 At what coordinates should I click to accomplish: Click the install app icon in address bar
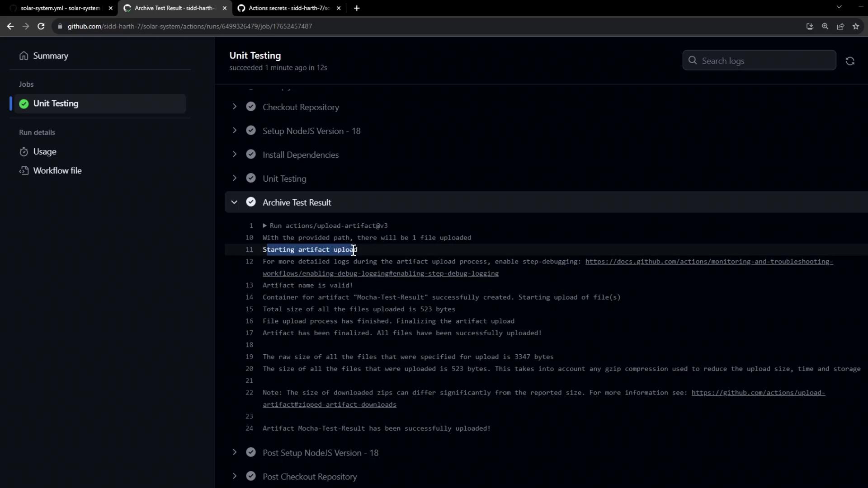810,26
